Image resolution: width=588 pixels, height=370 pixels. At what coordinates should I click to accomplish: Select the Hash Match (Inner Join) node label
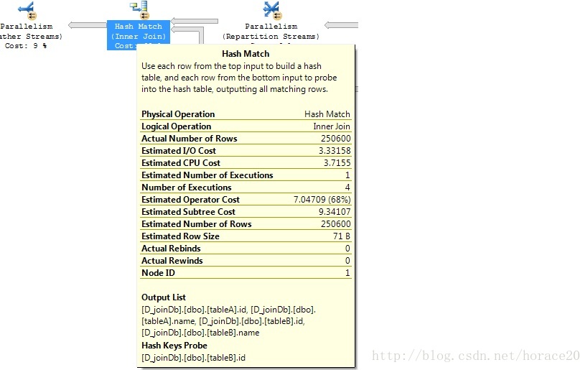(139, 35)
